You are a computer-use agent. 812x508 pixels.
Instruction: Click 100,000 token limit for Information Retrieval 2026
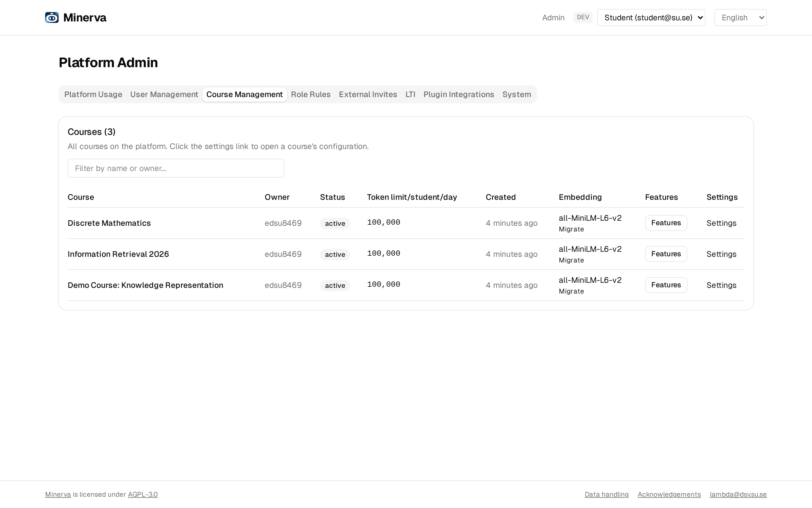[383, 253]
